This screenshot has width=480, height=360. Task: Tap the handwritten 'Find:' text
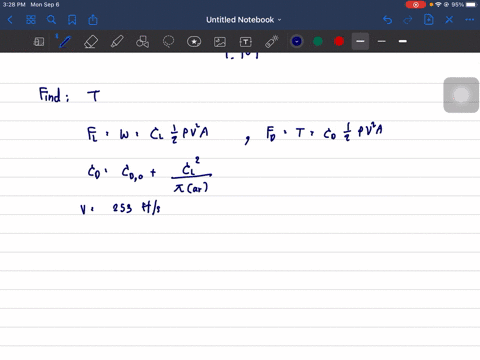coord(54,95)
